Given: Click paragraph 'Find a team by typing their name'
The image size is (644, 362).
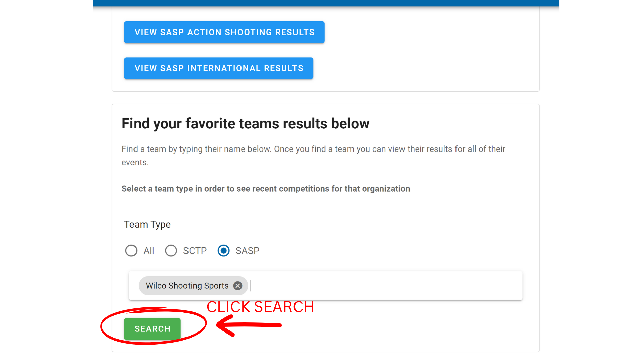Looking at the screenshot, I should [x=313, y=156].
